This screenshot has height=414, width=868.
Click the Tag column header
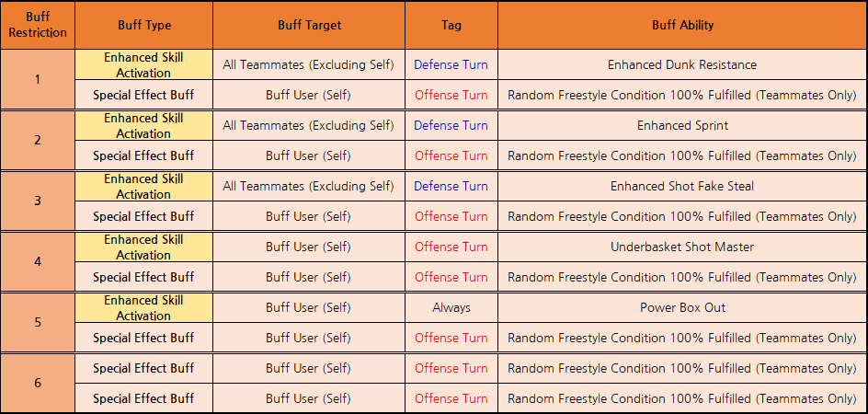click(451, 26)
